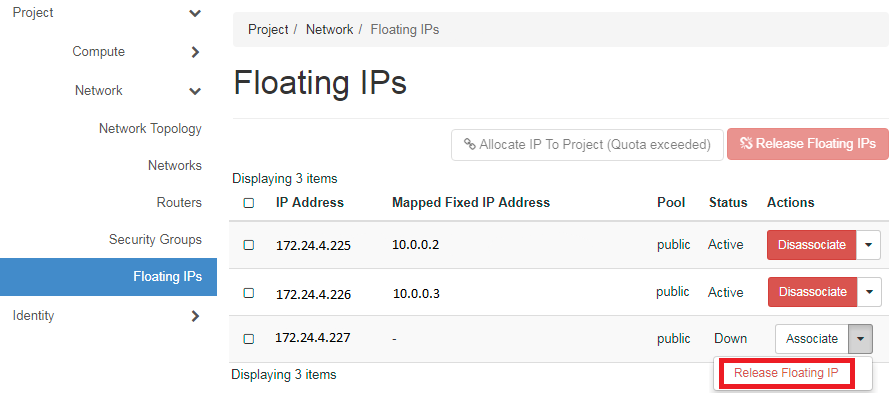Disassociate the 172.24.4.225 floating IP
The image size is (895, 400).
812,245
